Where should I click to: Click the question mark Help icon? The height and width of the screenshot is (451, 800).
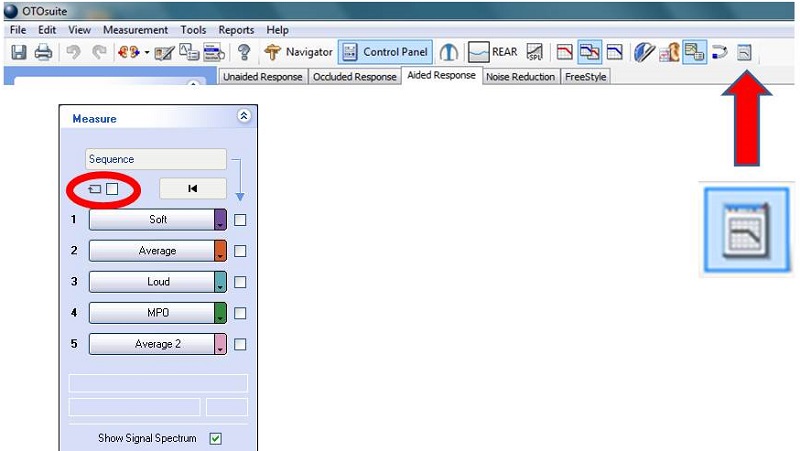point(244,52)
